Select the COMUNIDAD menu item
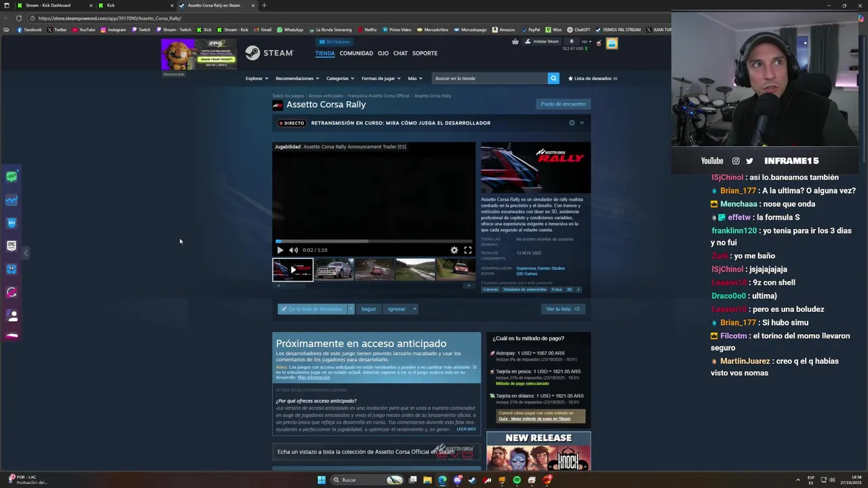This screenshot has width=868, height=488. pyautogui.click(x=356, y=53)
